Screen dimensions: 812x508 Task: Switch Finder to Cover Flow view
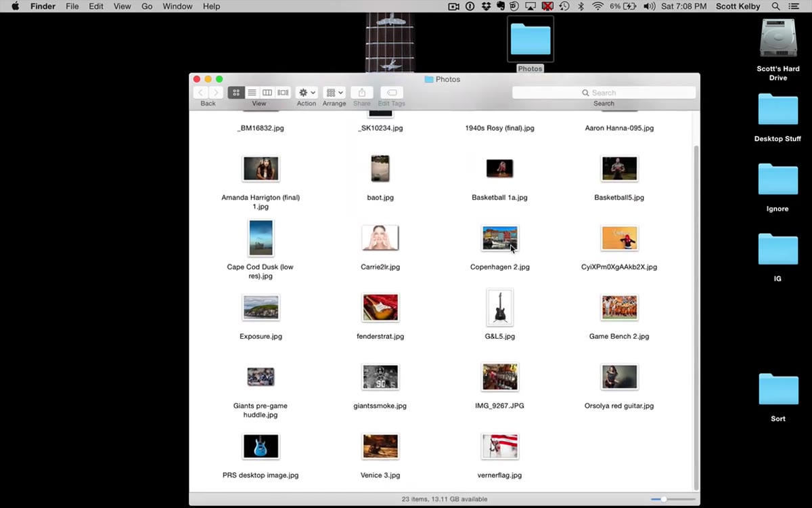(x=283, y=92)
